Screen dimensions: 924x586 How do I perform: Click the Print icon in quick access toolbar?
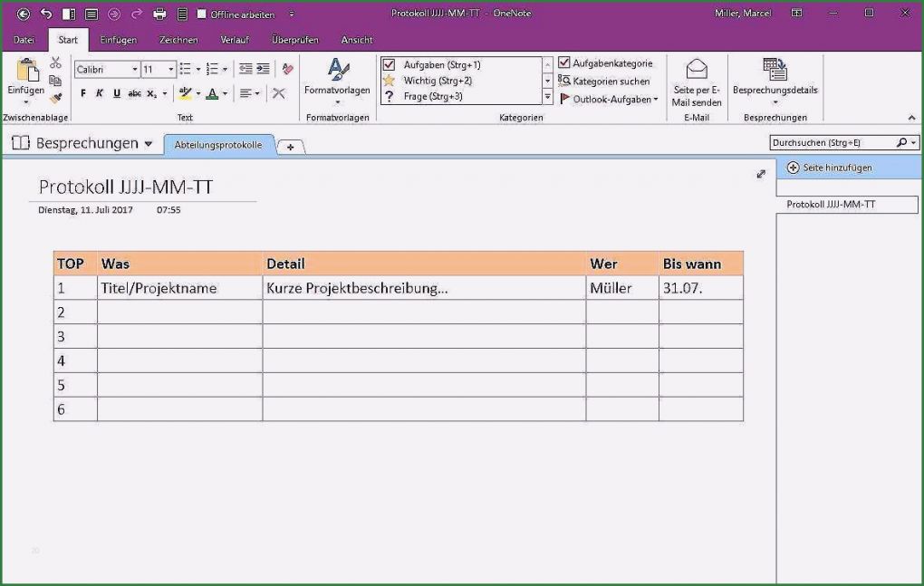coord(159,14)
